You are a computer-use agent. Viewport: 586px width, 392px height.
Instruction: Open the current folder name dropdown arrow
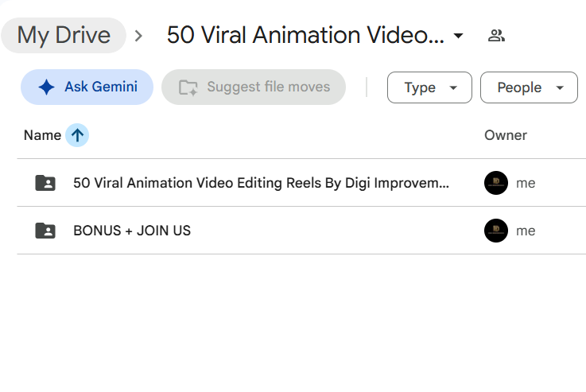[x=458, y=36]
